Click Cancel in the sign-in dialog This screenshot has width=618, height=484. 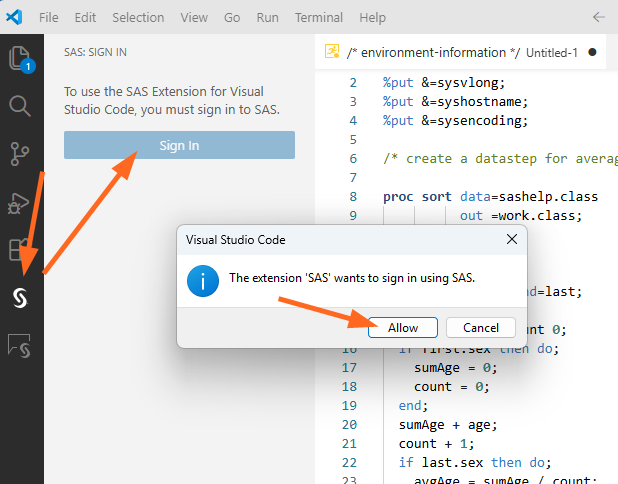tap(480, 328)
